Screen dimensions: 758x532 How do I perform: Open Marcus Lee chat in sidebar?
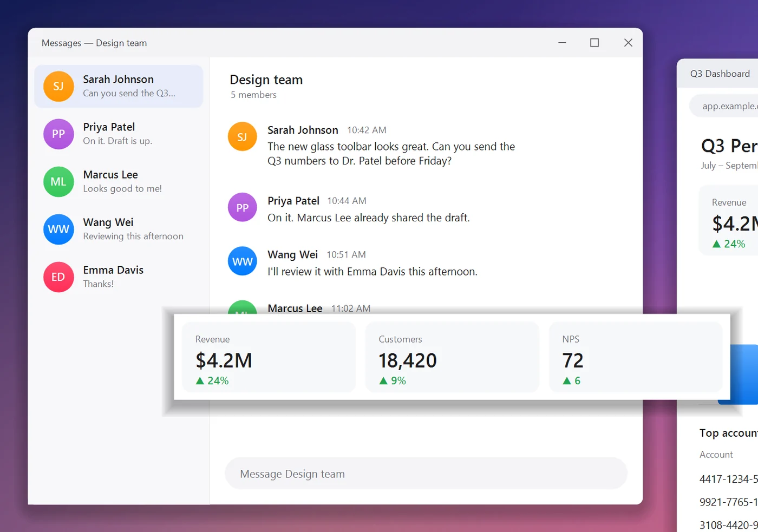click(119, 181)
